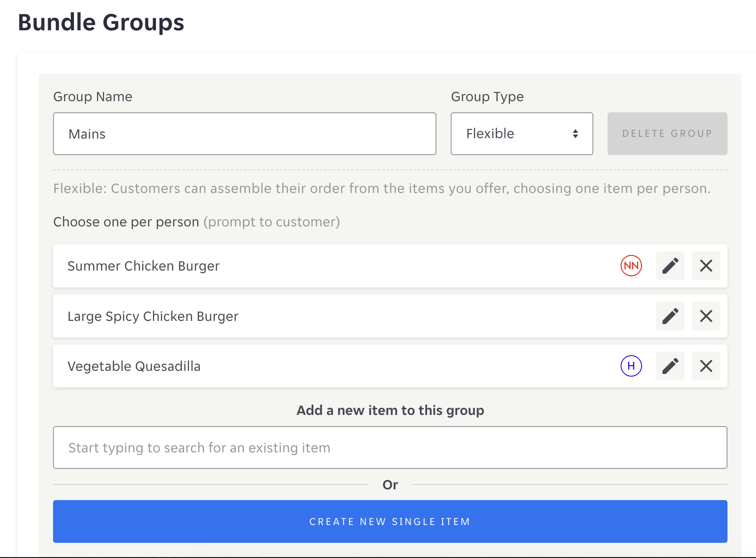Open the Group Type dropdown
This screenshot has width=756, height=558.
521,134
